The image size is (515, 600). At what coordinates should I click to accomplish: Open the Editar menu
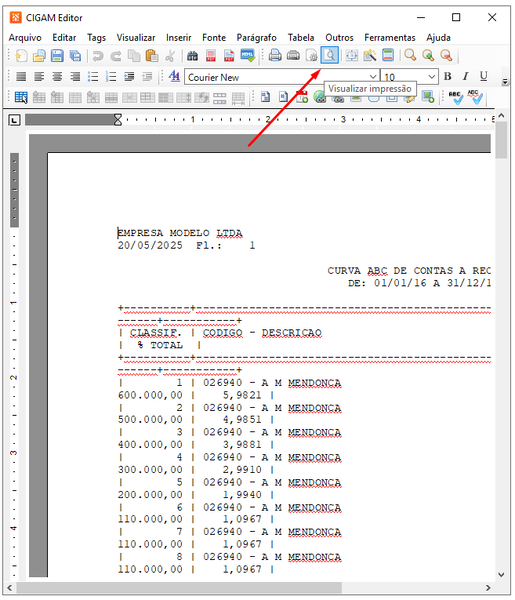point(64,38)
